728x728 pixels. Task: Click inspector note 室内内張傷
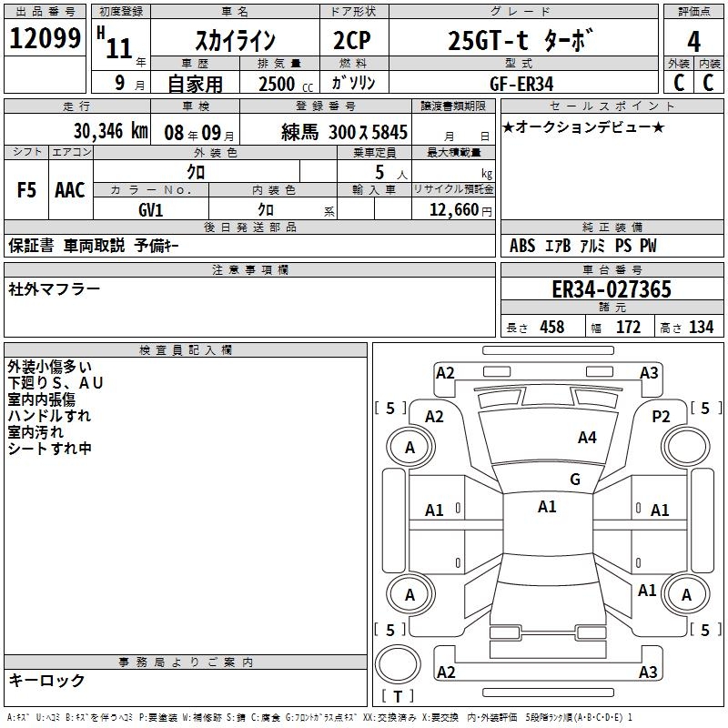click(41, 399)
